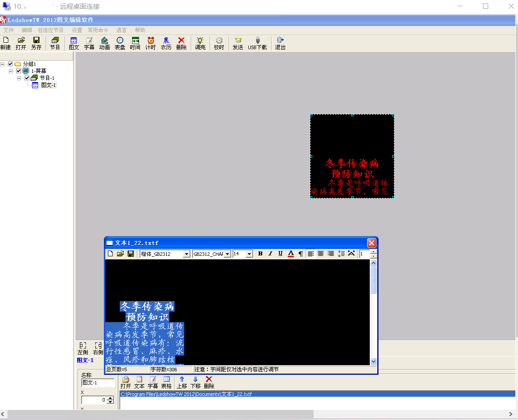
Task: Click the bottom panel 删除 button
Action: 209,382
